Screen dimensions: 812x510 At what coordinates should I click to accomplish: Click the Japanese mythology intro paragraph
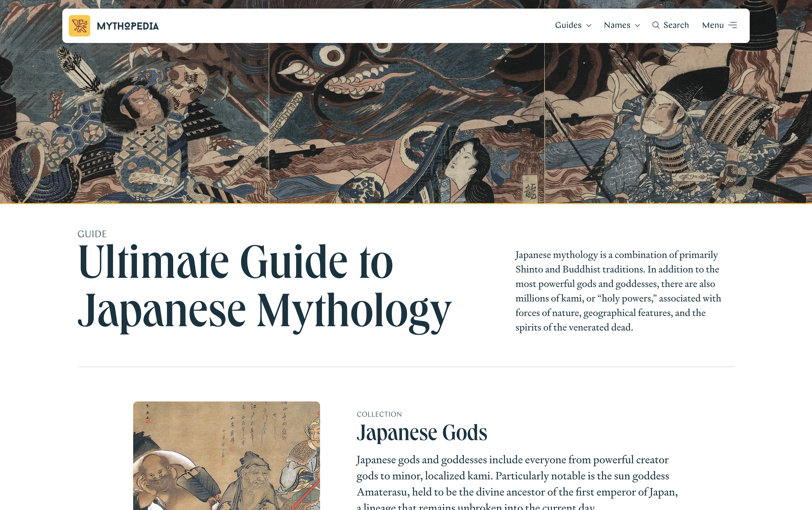tap(618, 291)
